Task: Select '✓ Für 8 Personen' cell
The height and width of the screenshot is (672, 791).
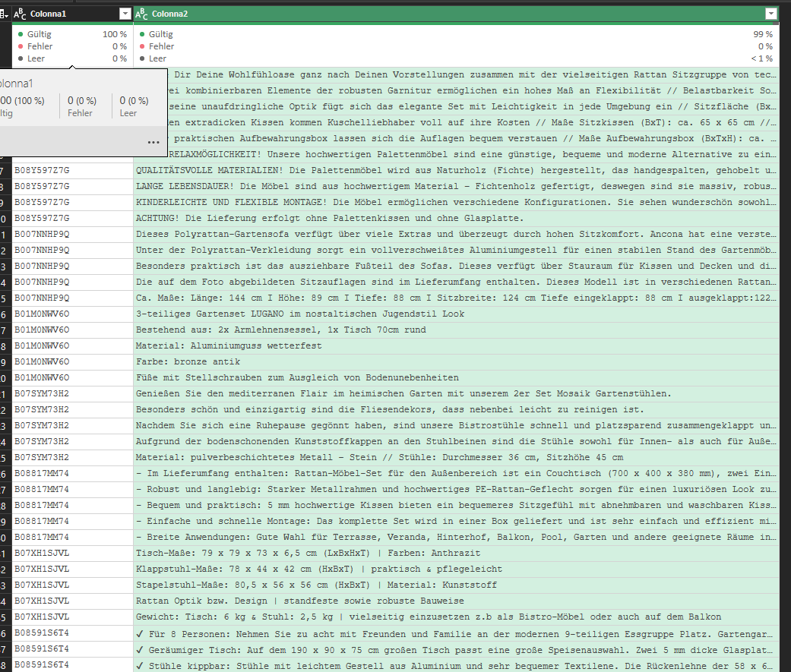Action: click(456, 634)
